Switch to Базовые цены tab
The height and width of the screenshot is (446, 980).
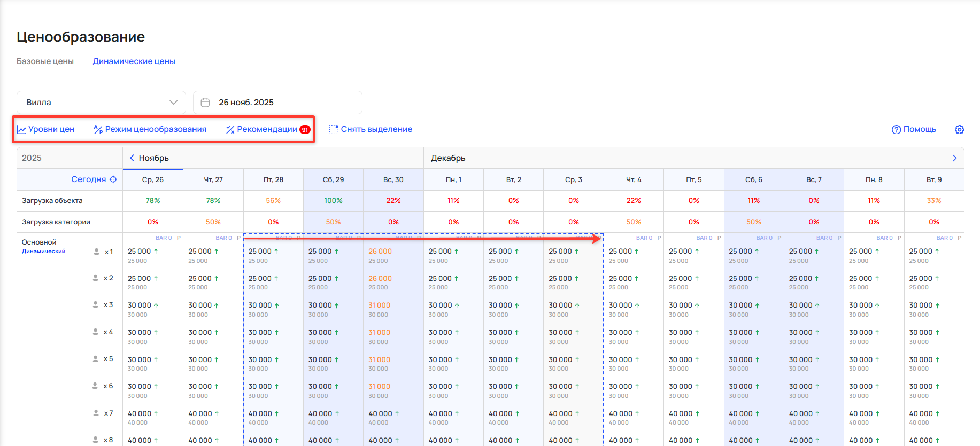45,61
